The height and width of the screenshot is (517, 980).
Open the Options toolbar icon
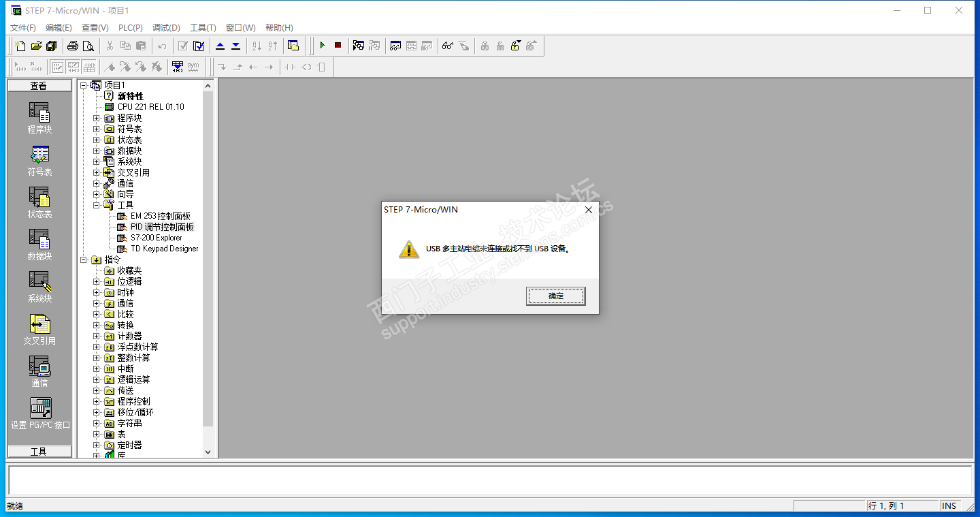tap(293, 46)
